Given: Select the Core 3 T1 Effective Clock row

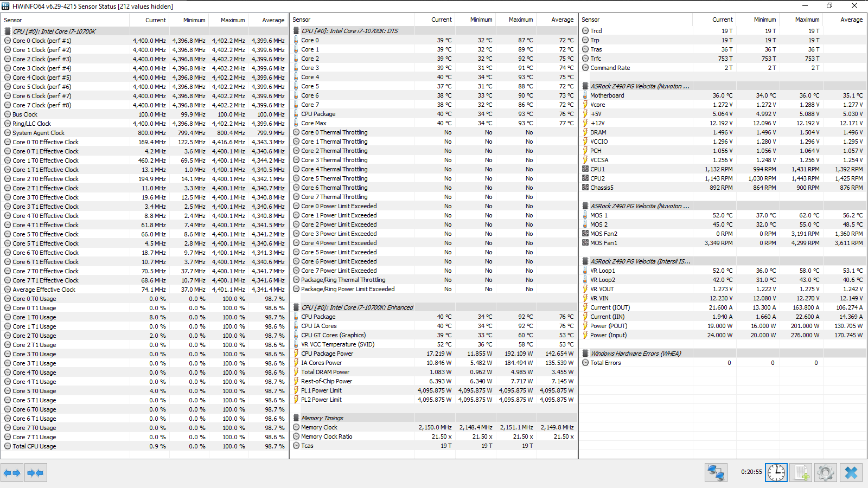Looking at the screenshot, I should [144, 207].
